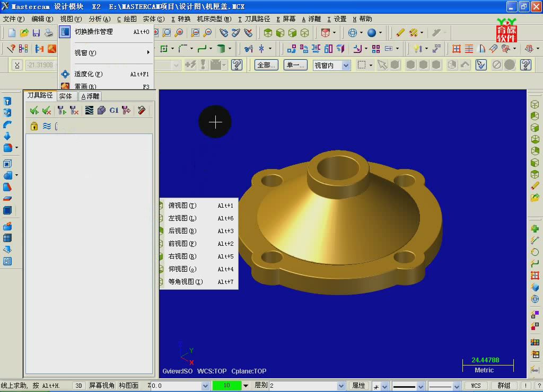
Task: Expand the Z depth value dropdown
Action: pos(205,386)
